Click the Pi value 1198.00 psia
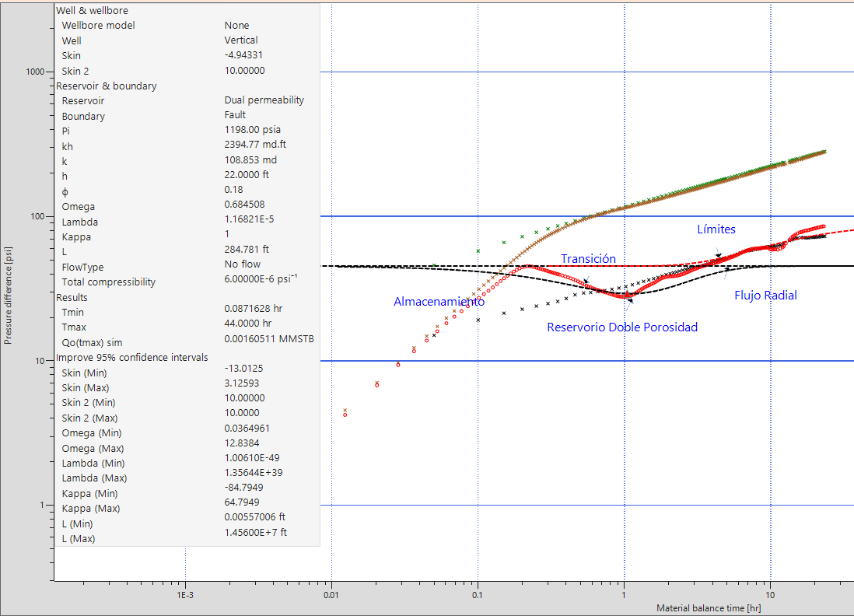 click(253, 130)
